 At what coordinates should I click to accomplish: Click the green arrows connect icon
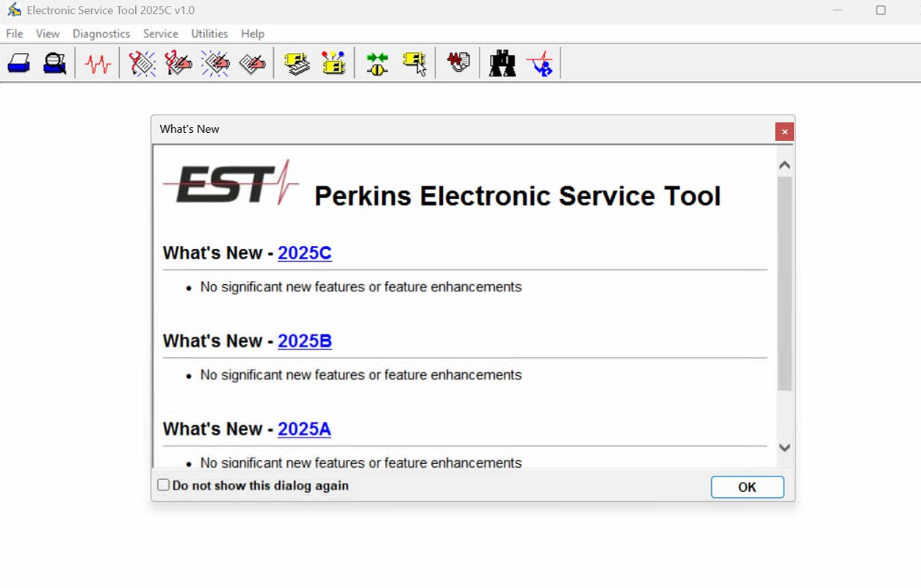378,64
